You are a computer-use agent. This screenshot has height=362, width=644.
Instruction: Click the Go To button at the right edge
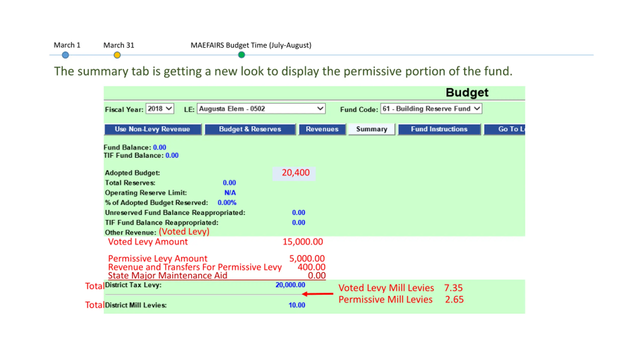click(x=504, y=129)
